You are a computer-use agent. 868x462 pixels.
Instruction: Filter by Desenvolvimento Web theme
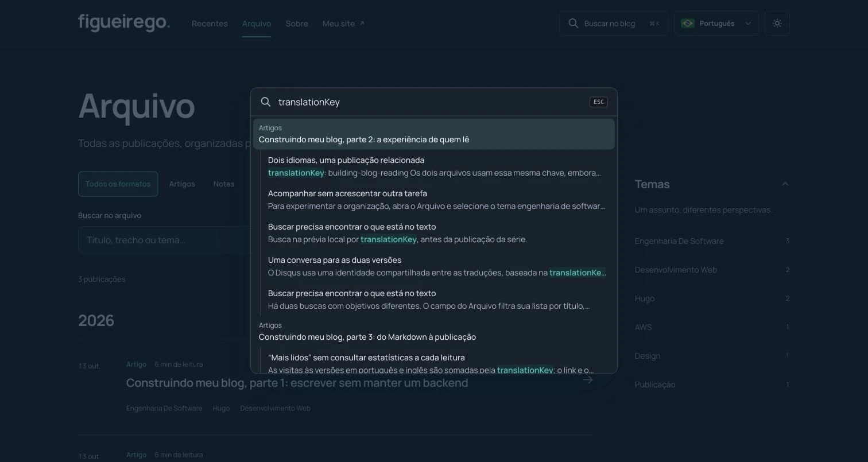pyautogui.click(x=712, y=270)
